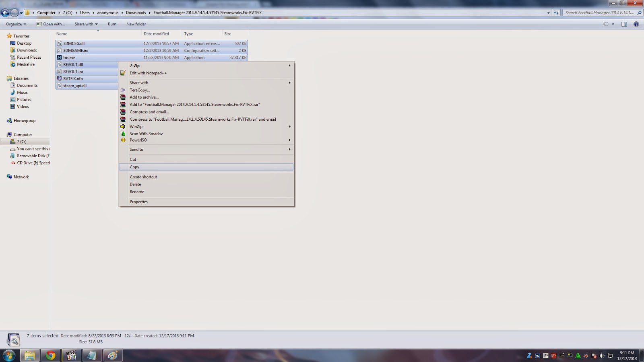Click the Favorites star icon in sidebar
Image resolution: width=644 pixels, height=362 pixels.
tap(9, 36)
